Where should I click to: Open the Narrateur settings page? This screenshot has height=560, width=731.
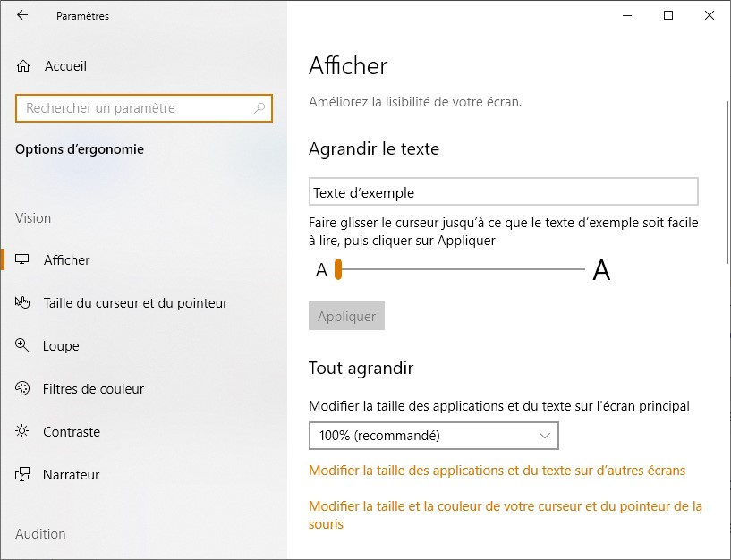(71, 475)
